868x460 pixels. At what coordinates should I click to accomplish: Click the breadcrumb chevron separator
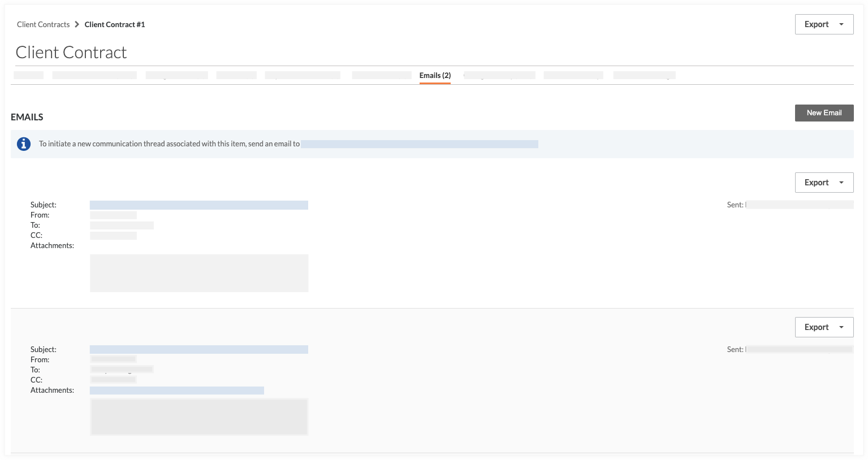(x=77, y=24)
